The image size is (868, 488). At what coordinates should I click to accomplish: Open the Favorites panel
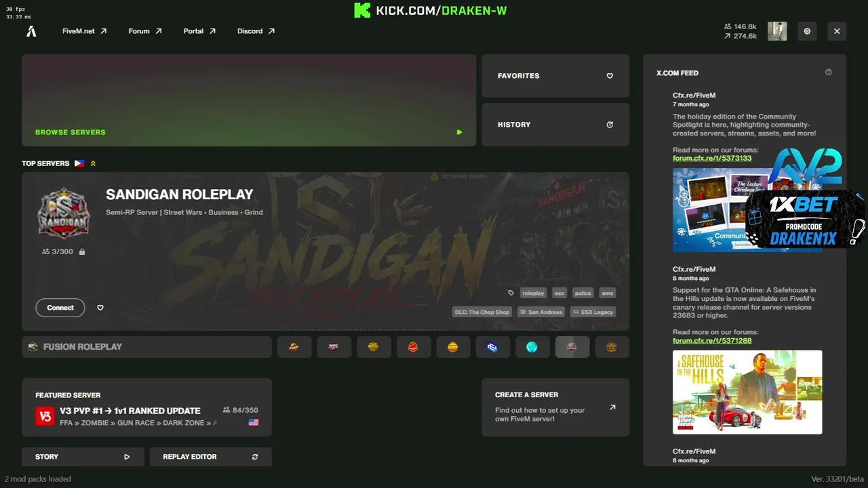555,76
